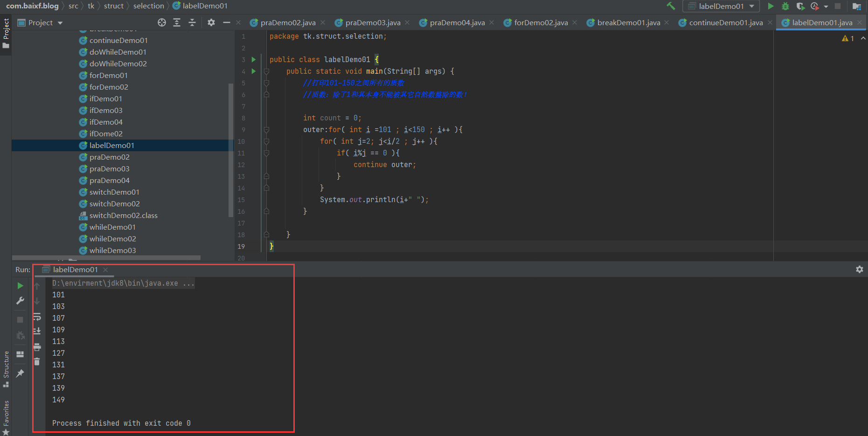Toggle soft-wrap in the console
The image size is (868, 436).
click(x=37, y=317)
